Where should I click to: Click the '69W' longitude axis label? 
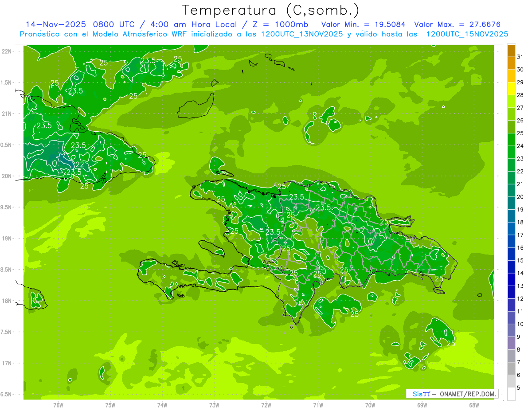click(422, 405)
